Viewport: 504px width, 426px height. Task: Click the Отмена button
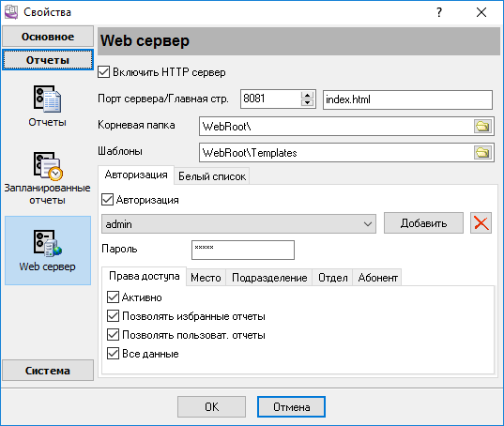click(291, 406)
